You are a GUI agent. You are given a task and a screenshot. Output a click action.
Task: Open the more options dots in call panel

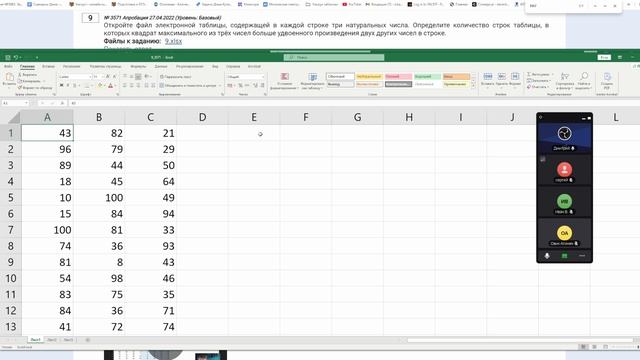[x=582, y=256]
